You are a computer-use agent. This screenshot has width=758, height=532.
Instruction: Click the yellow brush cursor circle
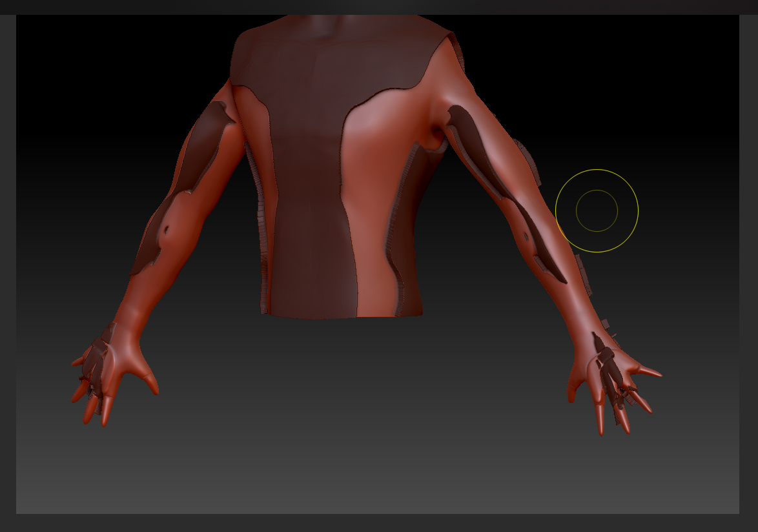(x=597, y=211)
